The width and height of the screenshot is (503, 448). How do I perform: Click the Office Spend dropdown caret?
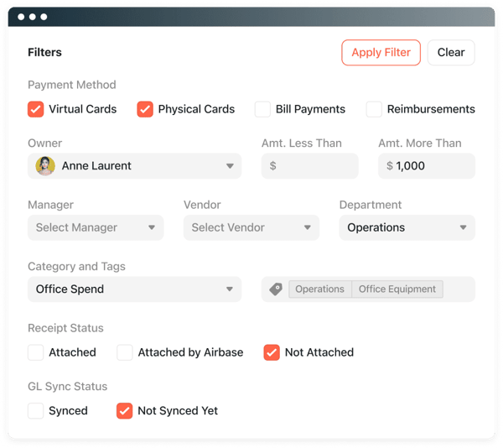tap(230, 289)
